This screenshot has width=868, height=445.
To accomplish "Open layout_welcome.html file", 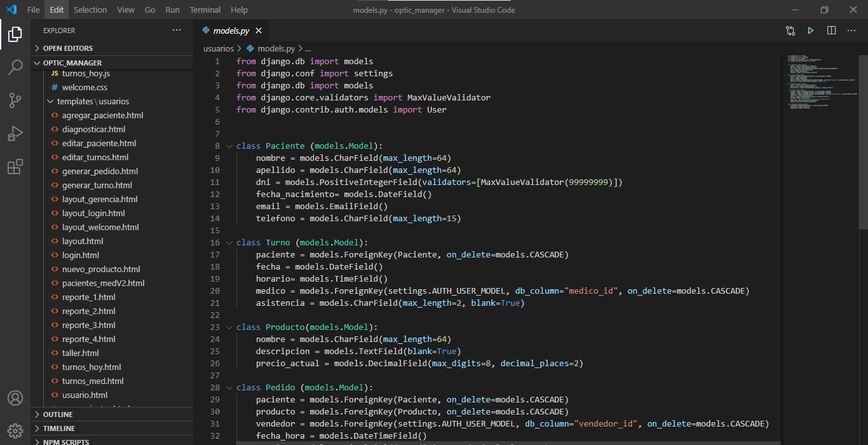I will 100,228.
